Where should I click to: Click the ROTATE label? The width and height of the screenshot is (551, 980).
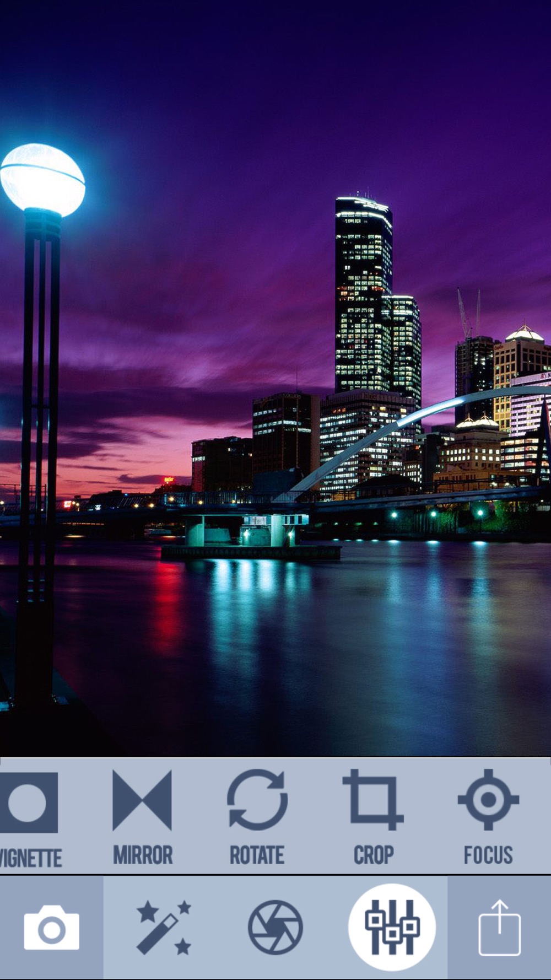(x=257, y=855)
